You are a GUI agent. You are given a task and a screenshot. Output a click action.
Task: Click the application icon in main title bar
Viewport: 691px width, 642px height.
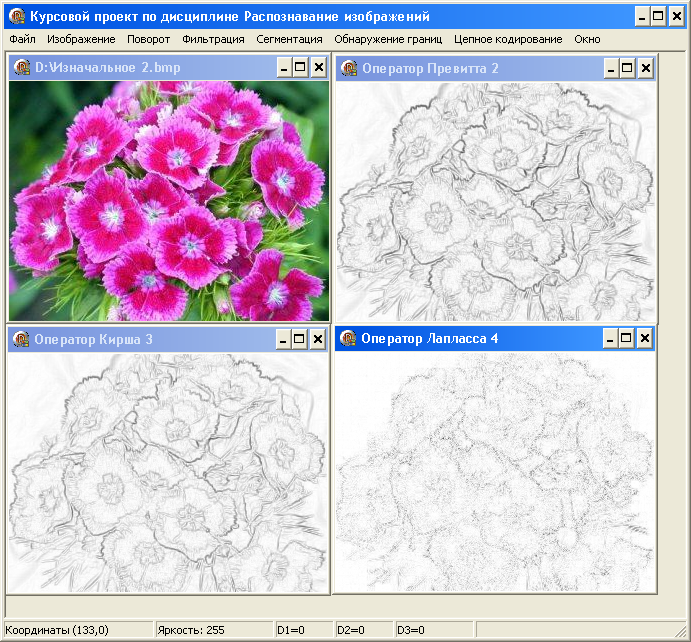pos(17,16)
